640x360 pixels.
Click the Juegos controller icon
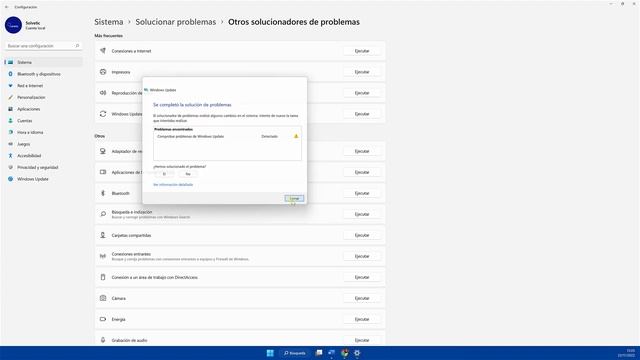coord(11,144)
